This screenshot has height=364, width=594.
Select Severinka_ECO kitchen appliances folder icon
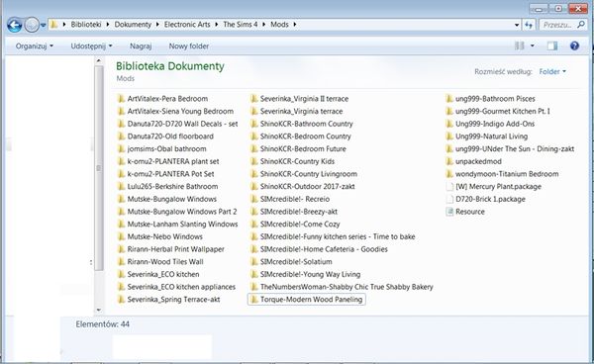pos(121,287)
